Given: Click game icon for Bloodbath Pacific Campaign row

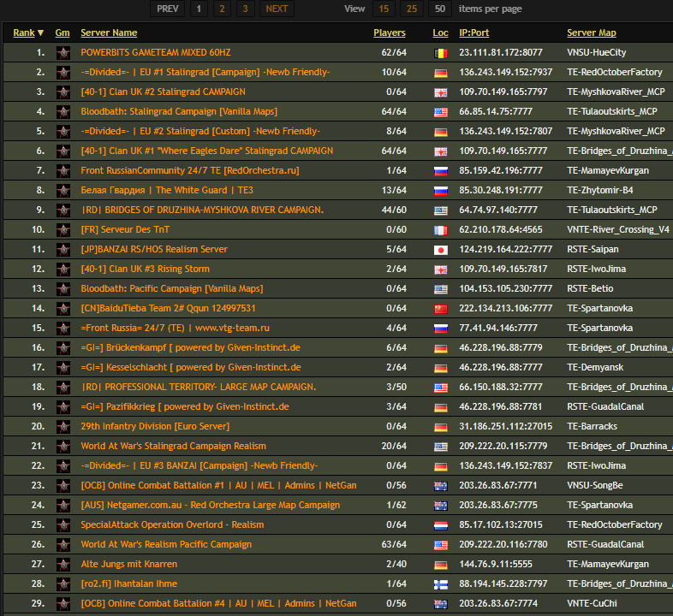Looking at the screenshot, I should click(x=63, y=289).
